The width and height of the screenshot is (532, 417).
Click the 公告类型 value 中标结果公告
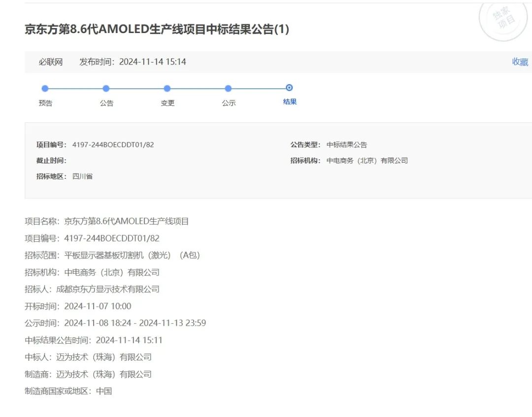(347, 144)
